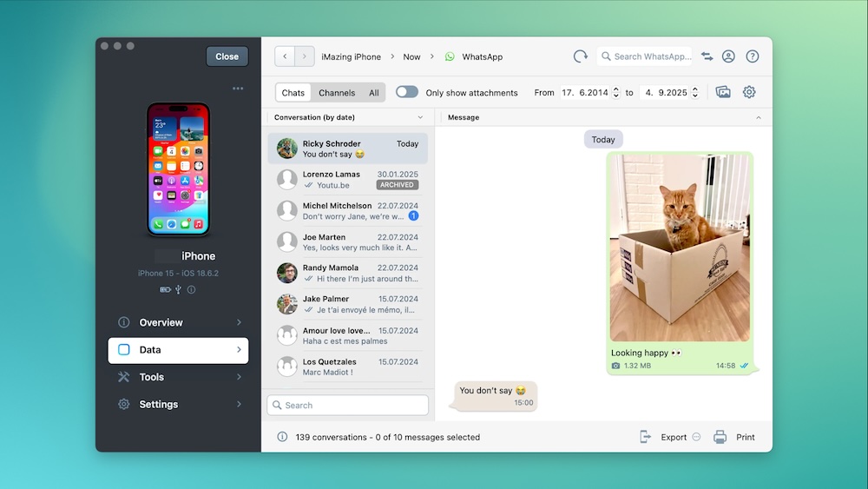Open the WhatsApp view settings gear
This screenshot has height=489, width=868.
click(749, 92)
